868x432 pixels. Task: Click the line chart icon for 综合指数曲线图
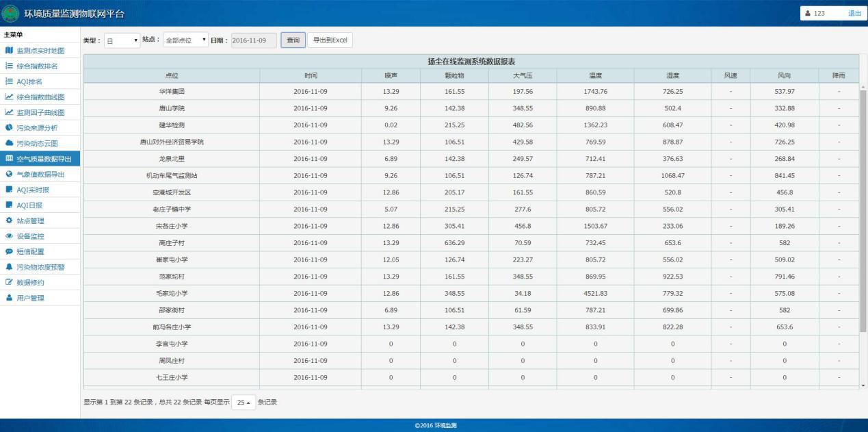(x=9, y=97)
